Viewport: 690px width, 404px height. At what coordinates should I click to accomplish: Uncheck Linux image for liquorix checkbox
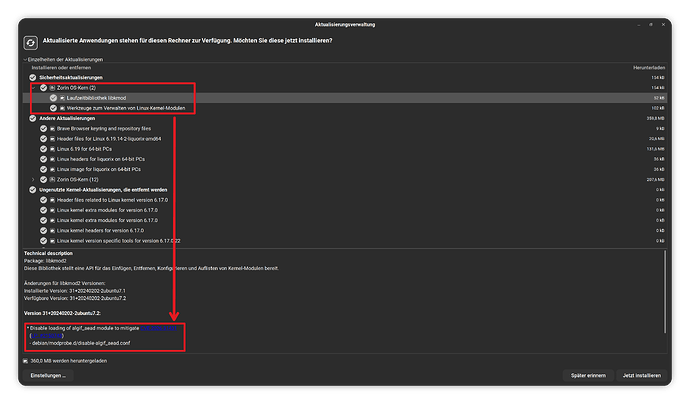[43, 169]
